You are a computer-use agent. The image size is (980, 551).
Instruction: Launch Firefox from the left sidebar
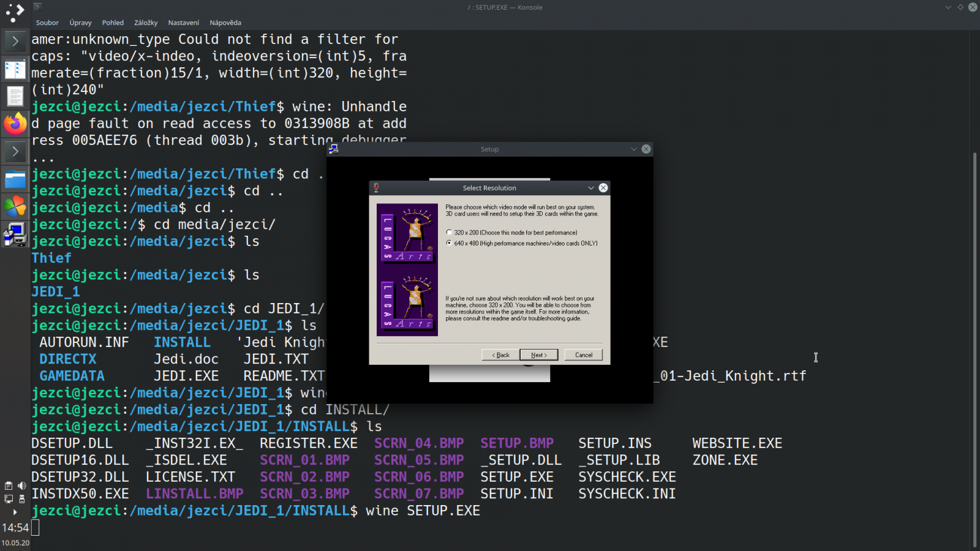click(15, 124)
